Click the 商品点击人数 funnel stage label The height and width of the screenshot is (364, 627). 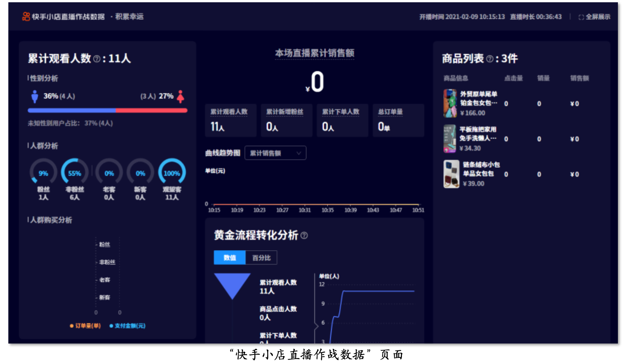(x=278, y=309)
